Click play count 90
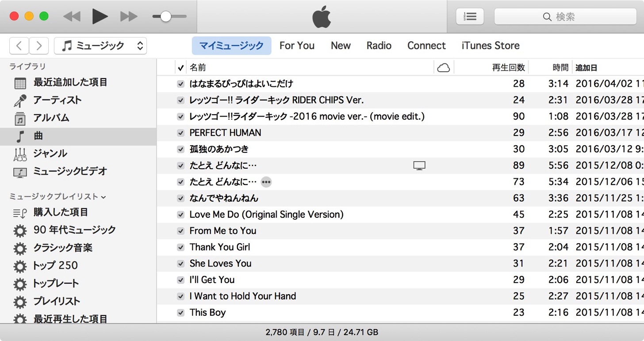This screenshot has width=644, height=341. click(519, 116)
